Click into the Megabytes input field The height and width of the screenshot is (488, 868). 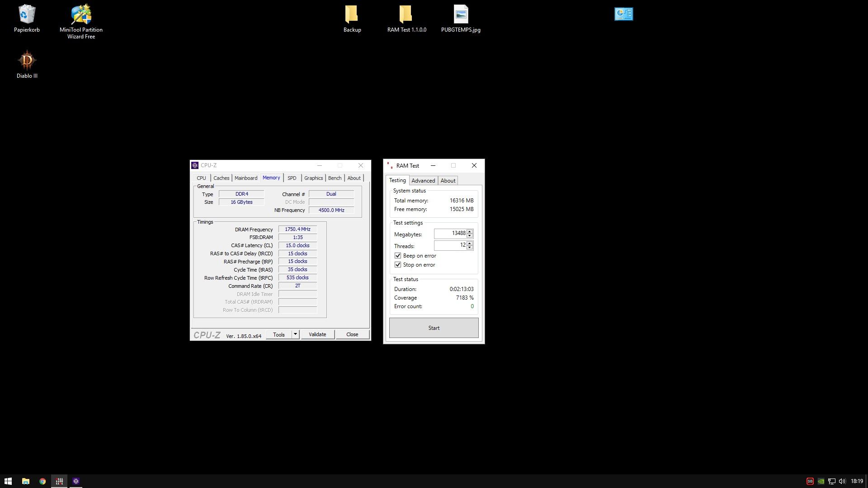click(450, 234)
